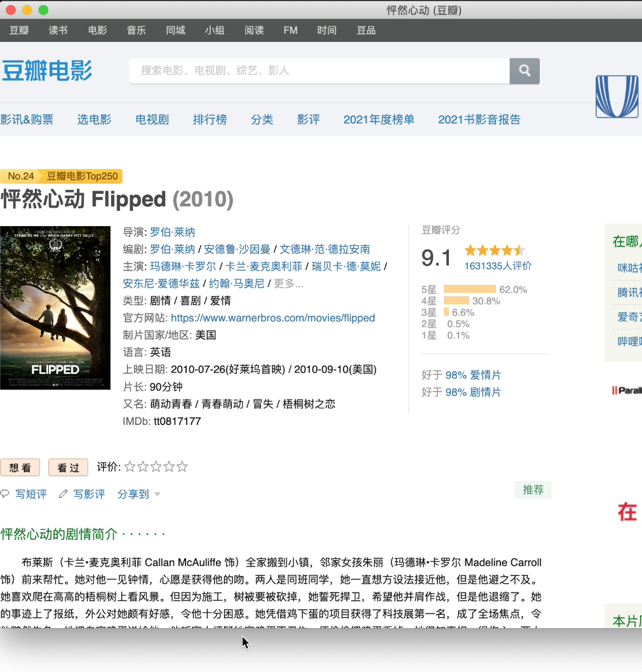Click the green 推荐 button
This screenshot has height=672, width=642.
click(x=533, y=490)
